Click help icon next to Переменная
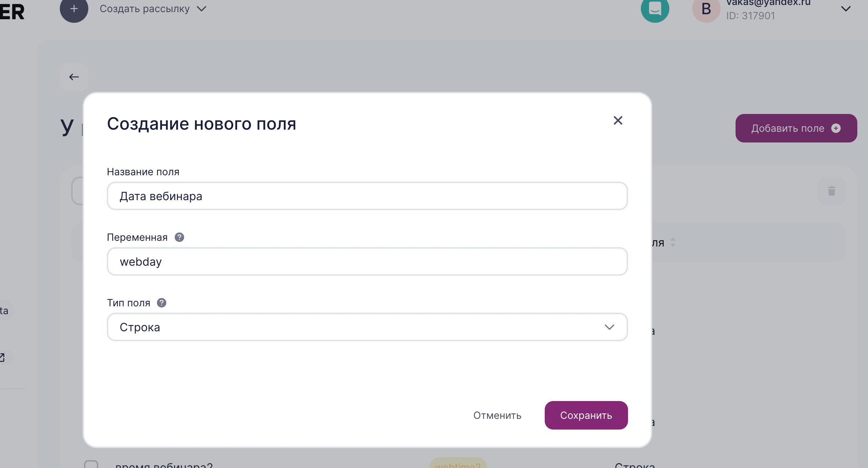The height and width of the screenshot is (468, 868). click(x=179, y=237)
